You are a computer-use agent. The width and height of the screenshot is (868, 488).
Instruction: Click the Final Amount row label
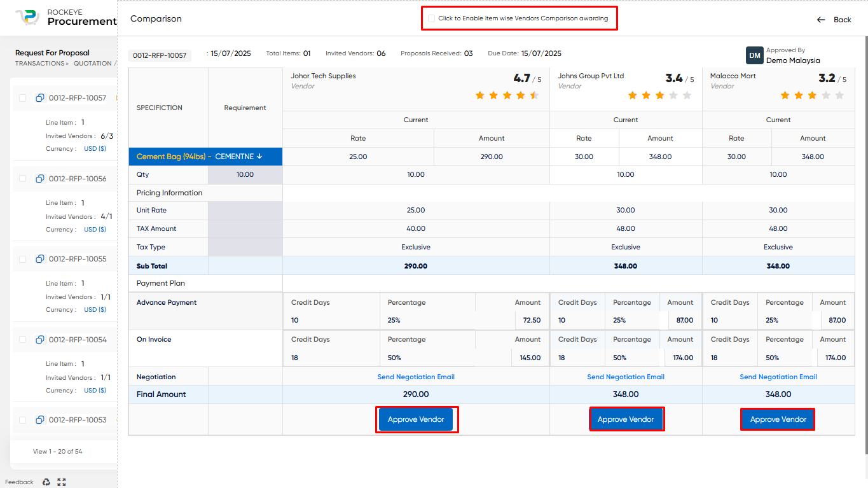[162, 394]
